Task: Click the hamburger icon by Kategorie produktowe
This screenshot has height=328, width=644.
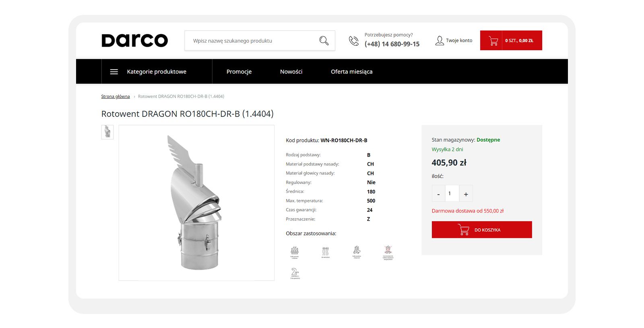Action: pos(114,72)
